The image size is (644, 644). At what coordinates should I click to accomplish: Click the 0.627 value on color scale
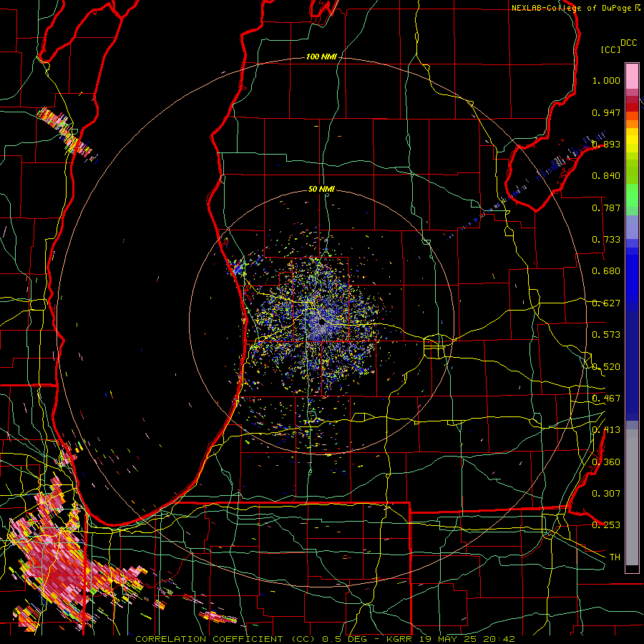tap(606, 303)
